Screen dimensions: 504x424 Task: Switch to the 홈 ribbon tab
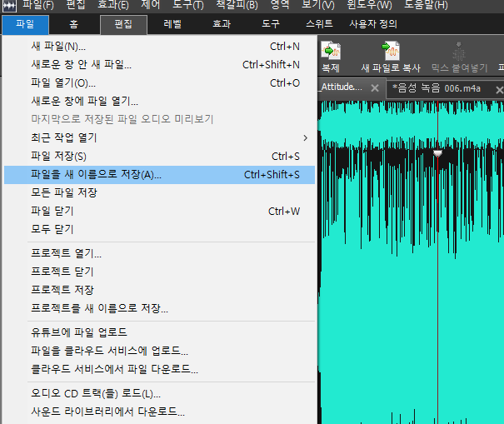coord(74,24)
